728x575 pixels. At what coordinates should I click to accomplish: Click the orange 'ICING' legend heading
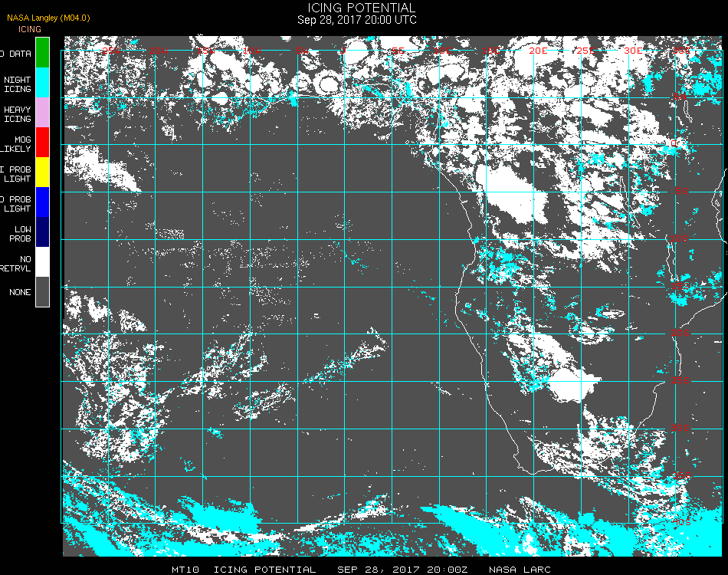[30, 29]
